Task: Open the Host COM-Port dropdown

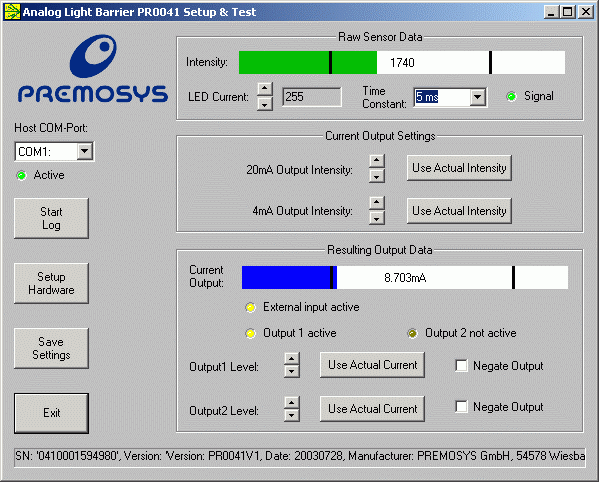Action: 84,152
